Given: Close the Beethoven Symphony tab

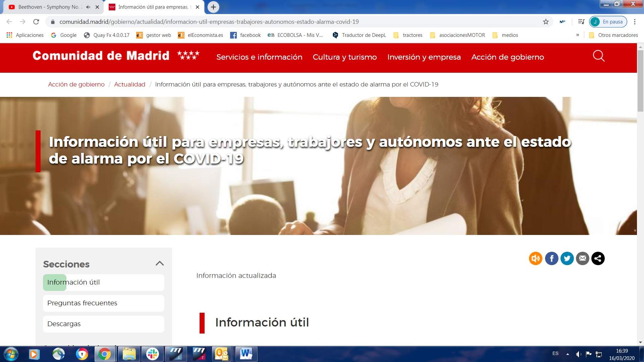Looking at the screenshot, I should pyautogui.click(x=97, y=7).
